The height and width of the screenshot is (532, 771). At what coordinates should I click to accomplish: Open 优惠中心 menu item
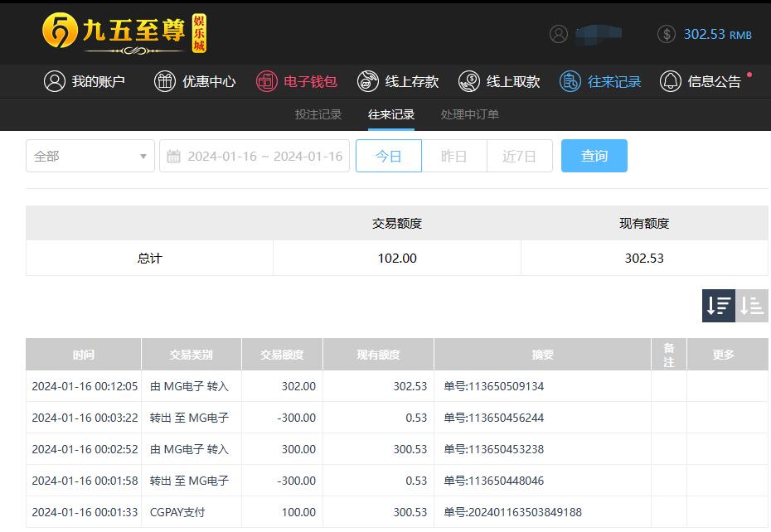pyautogui.click(x=195, y=81)
